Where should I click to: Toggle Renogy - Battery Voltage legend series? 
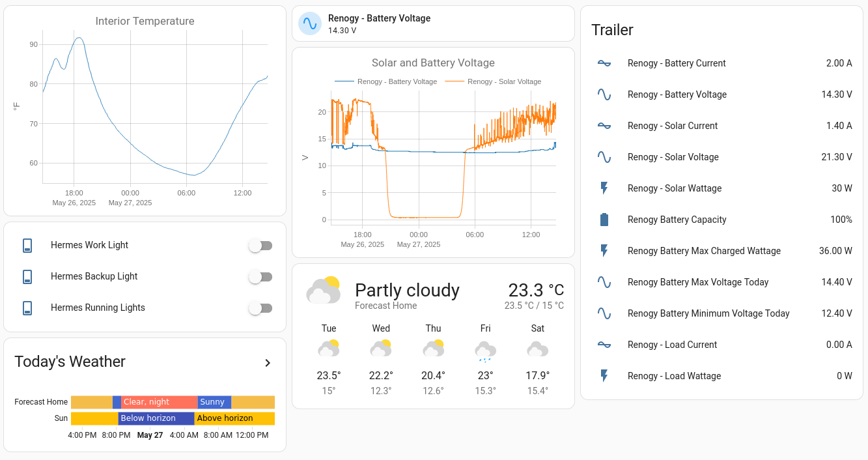(385, 81)
